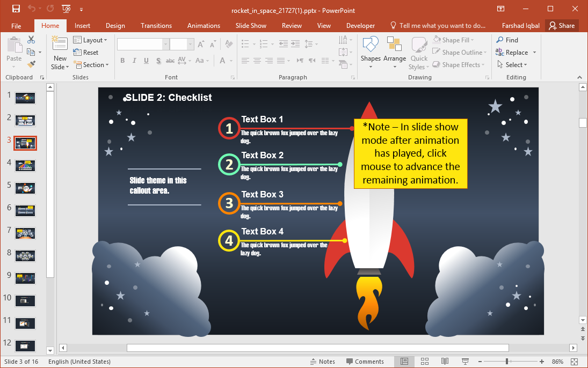The width and height of the screenshot is (588, 368).
Task: Adjust the zoom slider handle
Action: (x=506, y=362)
